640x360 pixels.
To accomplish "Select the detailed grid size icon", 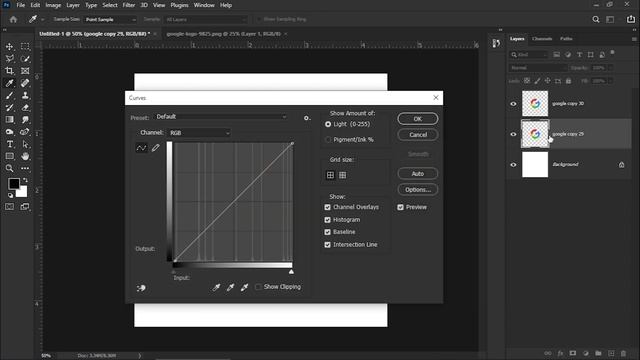I will tap(342, 175).
